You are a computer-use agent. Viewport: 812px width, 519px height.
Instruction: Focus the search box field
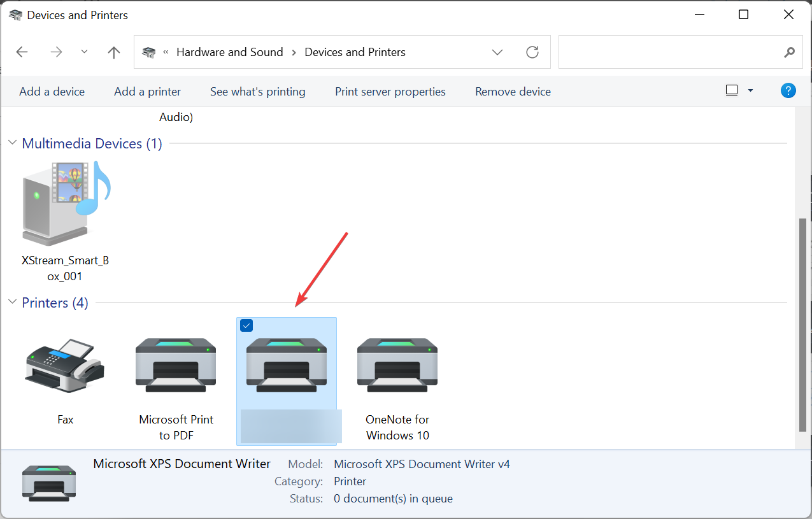681,52
